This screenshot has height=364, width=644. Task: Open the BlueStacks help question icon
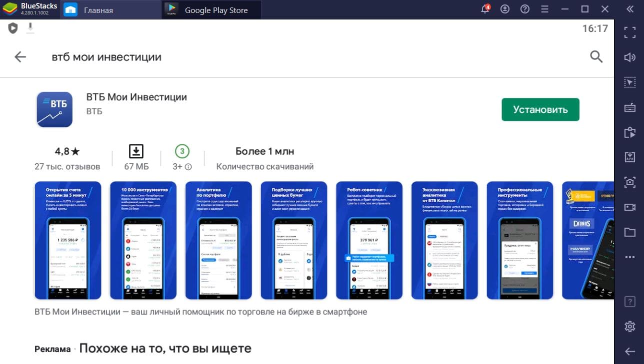[524, 9]
